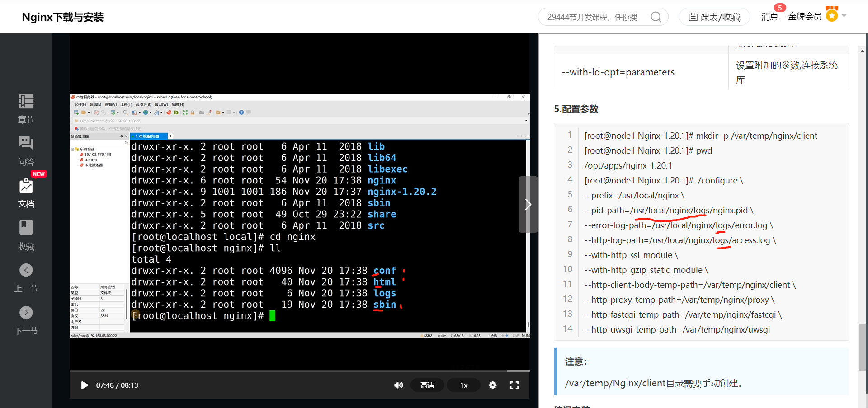The width and height of the screenshot is (868, 408).
Task: Pin Xshell 会话管理器 panel
Action: point(121,136)
